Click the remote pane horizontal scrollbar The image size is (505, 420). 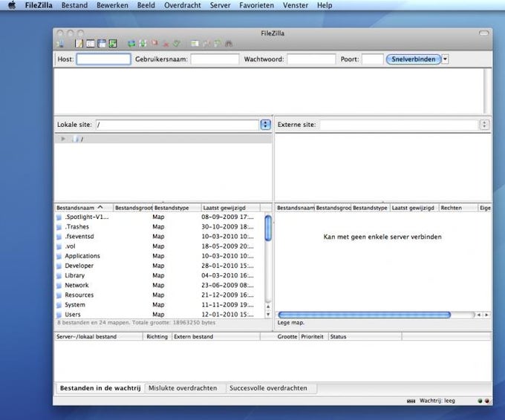click(x=364, y=315)
